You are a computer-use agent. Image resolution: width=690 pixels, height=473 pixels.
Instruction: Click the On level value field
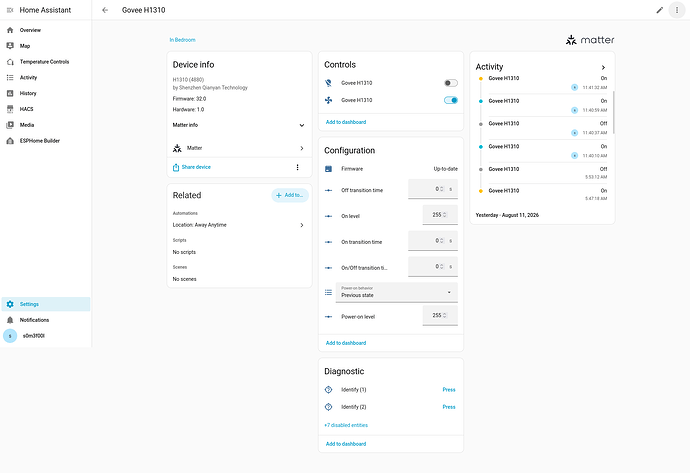(440, 215)
